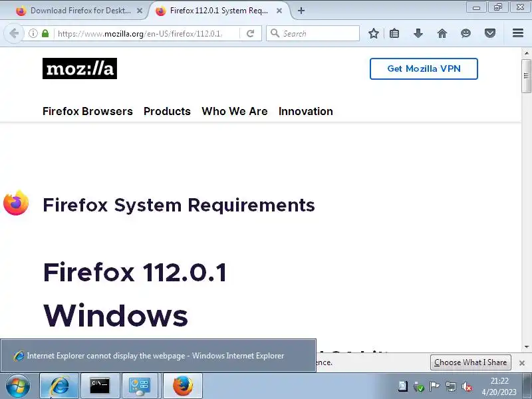Click the back arrow navigation button
The image size is (532, 399).
14,33
